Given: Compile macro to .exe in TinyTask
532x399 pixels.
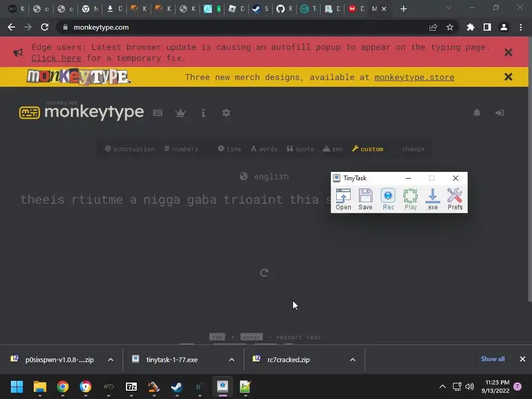Looking at the screenshot, I should [x=432, y=199].
